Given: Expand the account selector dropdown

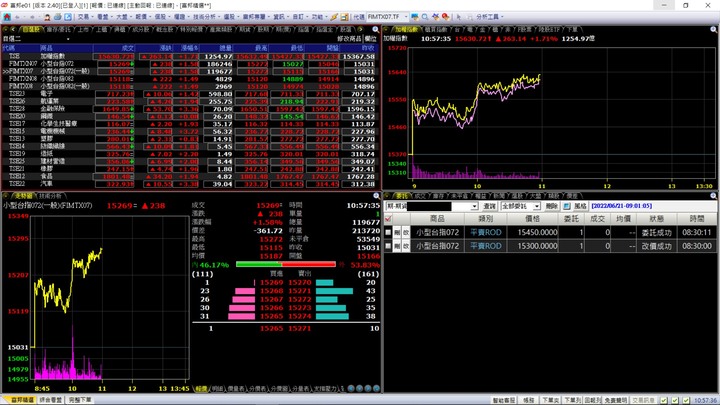Looking at the screenshot, I should [474, 207].
